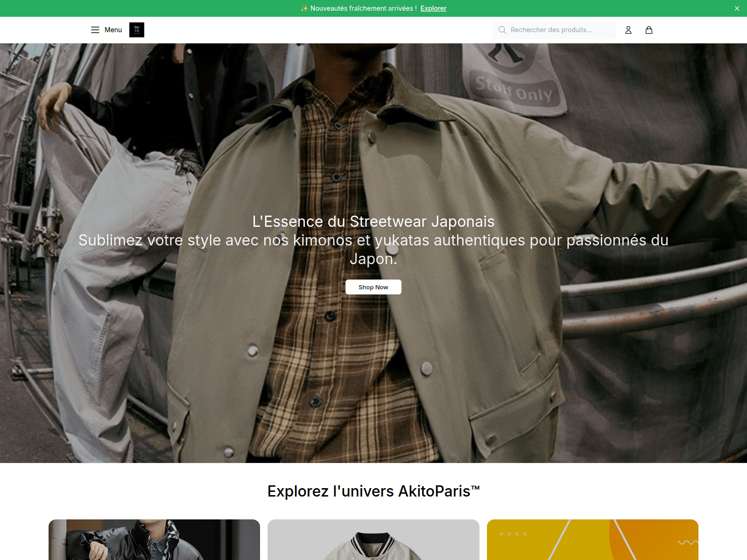Screen dimensions: 747x560
Task: Click the Menu label in the header
Action: click(113, 30)
